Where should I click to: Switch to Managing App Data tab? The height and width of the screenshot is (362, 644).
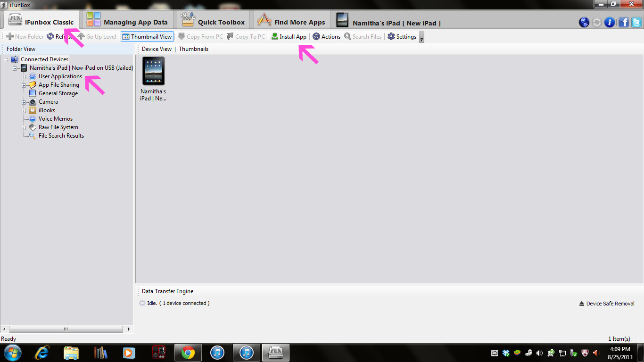click(x=127, y=21)
